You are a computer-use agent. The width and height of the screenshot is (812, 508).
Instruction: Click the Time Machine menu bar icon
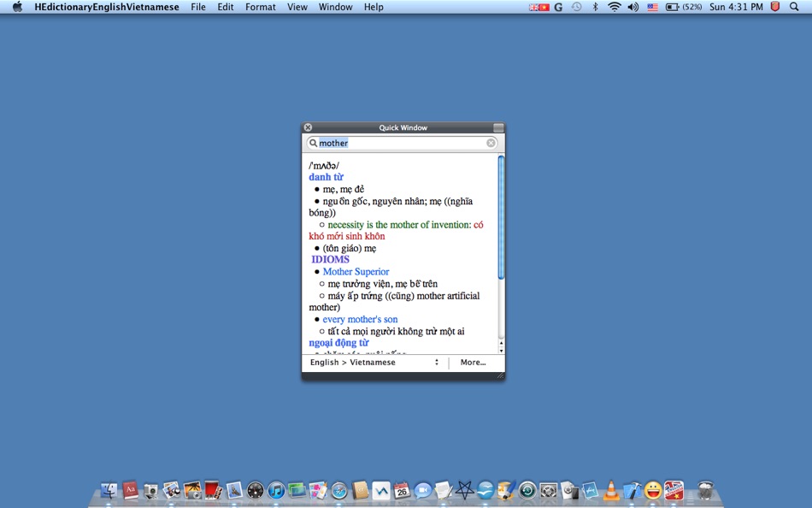(576, 7)
